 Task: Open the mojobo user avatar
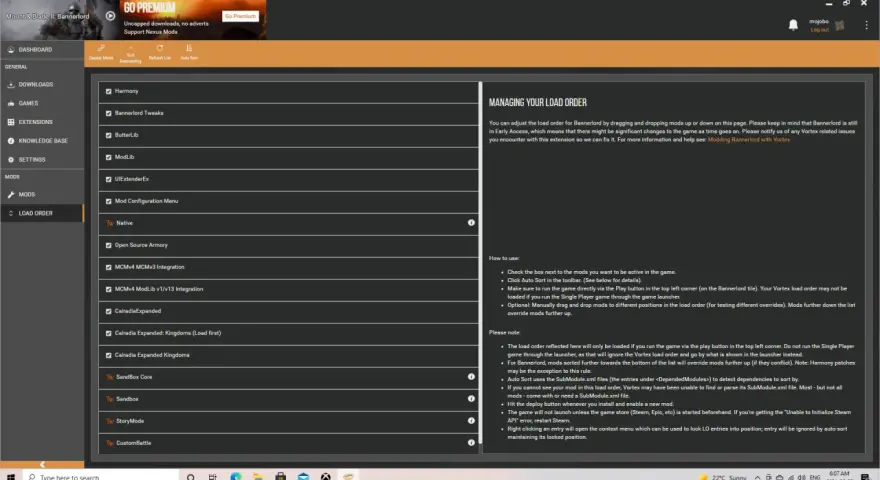coord(840,25)
